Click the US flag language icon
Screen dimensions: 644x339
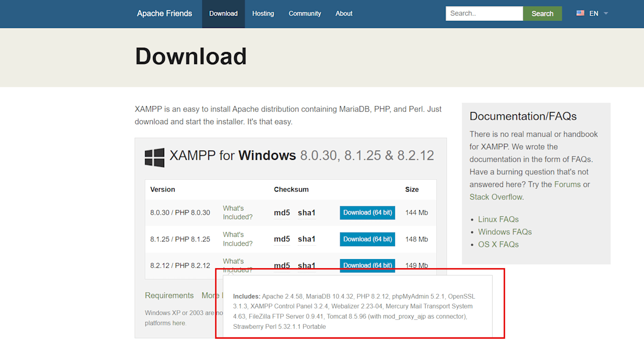tap(580, 13)
